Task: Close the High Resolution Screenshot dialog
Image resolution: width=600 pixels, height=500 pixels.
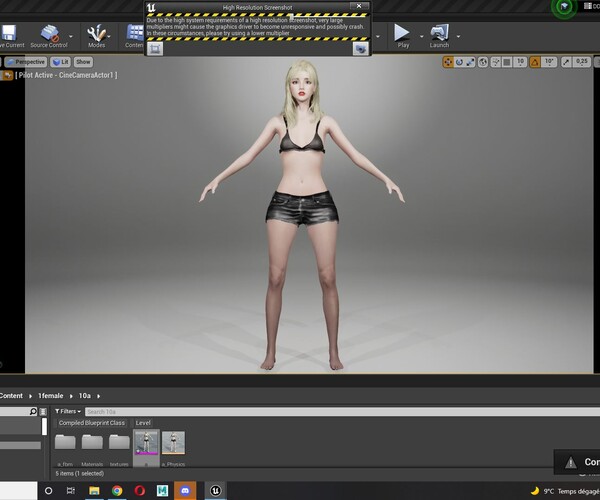Action: coord(359,6)
